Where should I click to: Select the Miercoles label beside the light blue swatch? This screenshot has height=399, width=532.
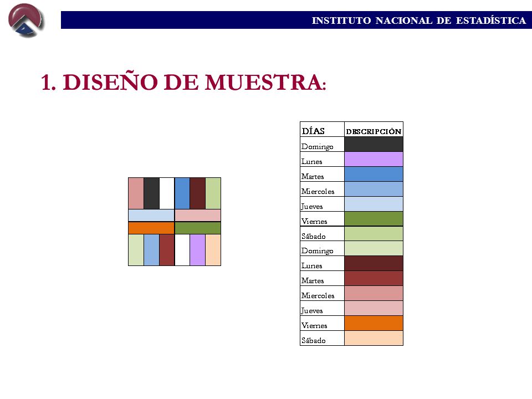coord(318,191)
